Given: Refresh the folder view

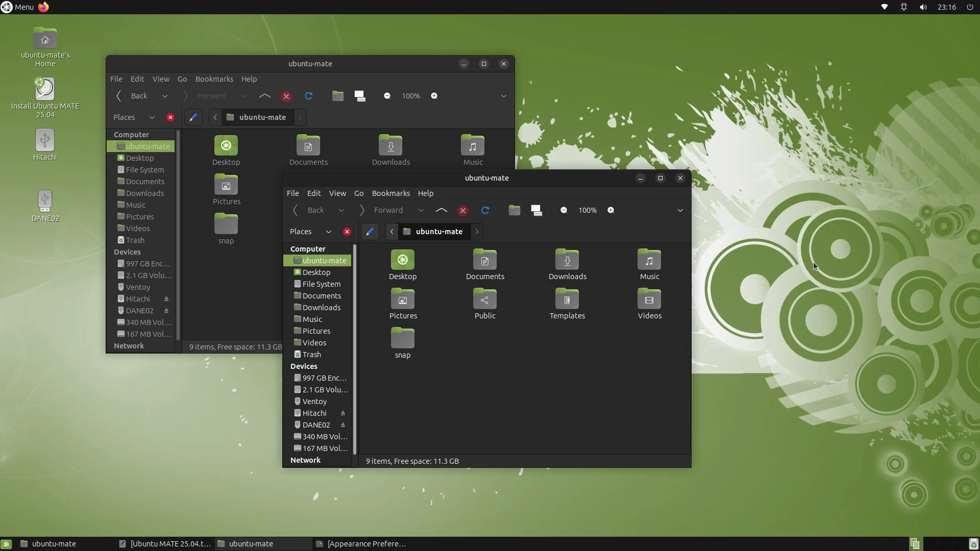Looking at the screenshot, I should [485, 210].
